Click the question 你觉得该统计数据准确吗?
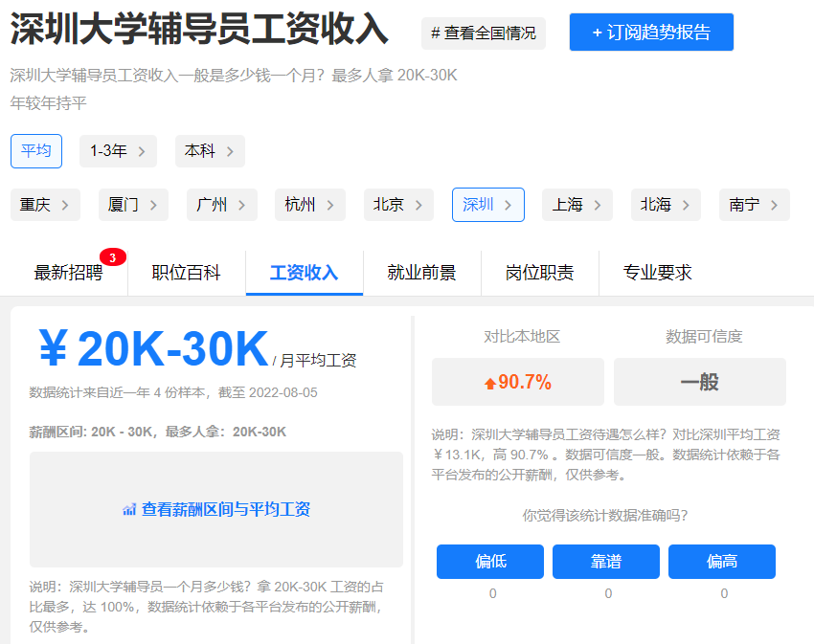814x644 pixels. click(x=605, y=516)
